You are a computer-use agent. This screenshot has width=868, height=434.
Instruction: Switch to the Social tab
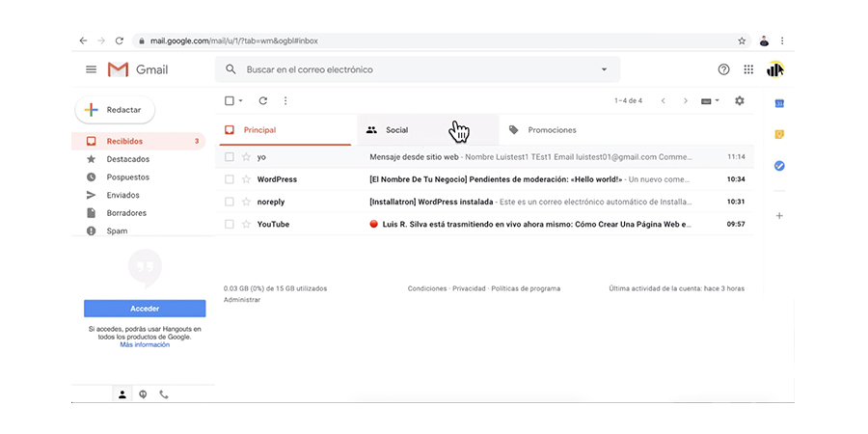428,130
